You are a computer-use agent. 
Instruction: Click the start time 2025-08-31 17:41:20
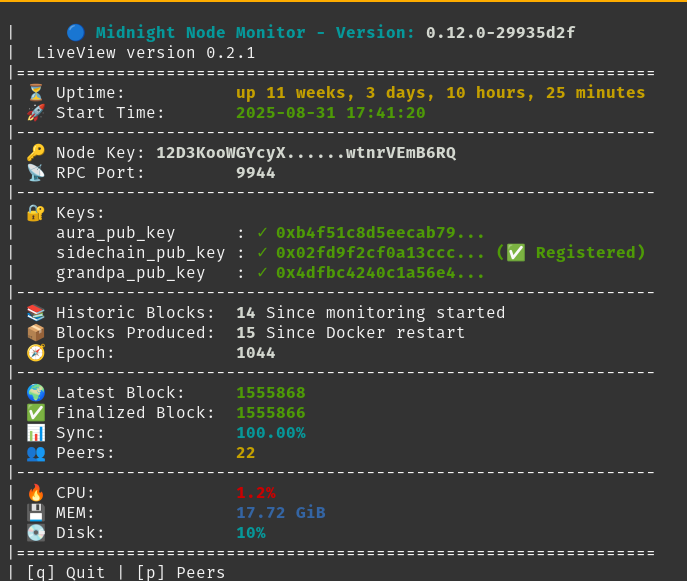(x=331, y=113)
